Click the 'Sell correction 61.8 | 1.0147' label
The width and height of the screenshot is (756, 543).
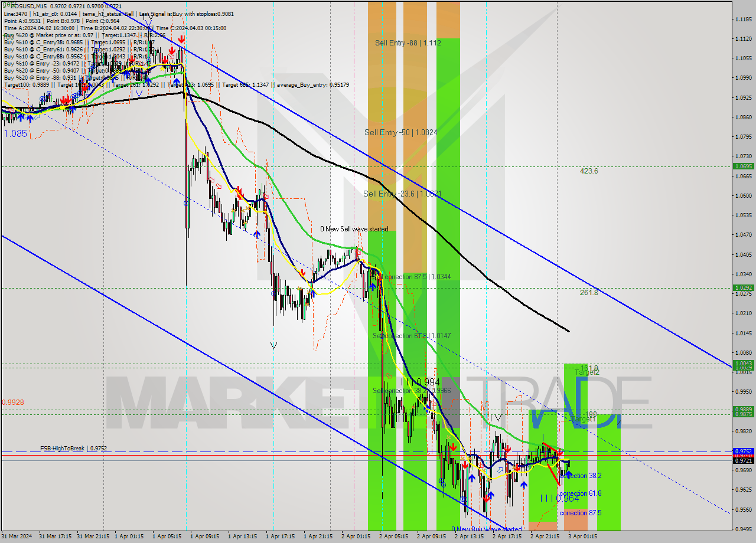(412, 336)
